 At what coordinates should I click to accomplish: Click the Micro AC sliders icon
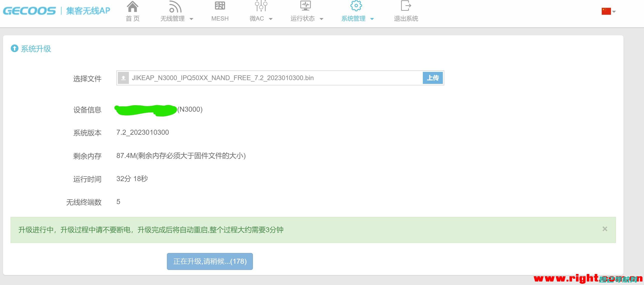[261, 6]
